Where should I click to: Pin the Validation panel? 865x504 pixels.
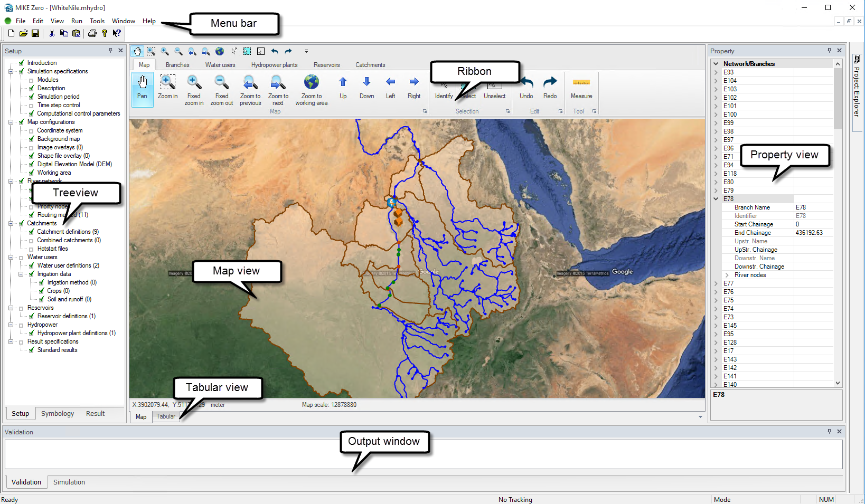tap(829, 432)
